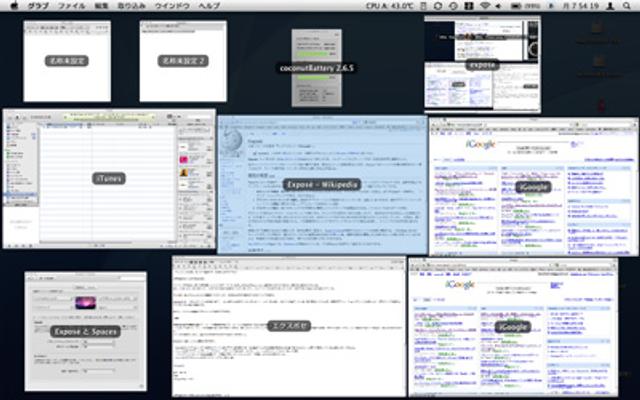Select the 名称未設定 2 window thumbnail
Screen dimensions: 640x400
(x=183, y=61)
